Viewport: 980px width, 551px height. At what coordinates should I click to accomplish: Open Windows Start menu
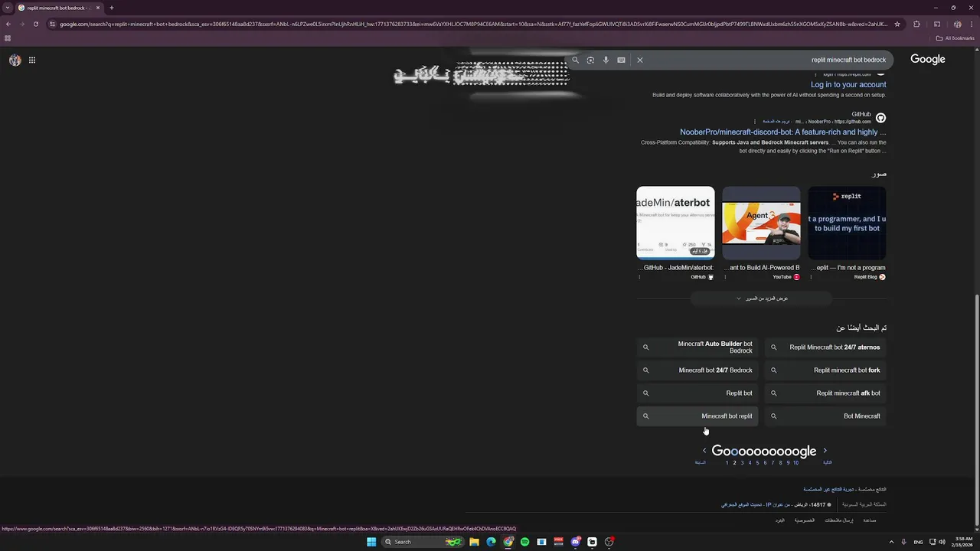click(x=371, y=542)
